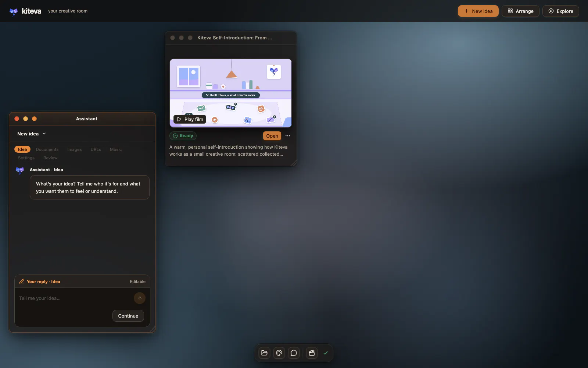Viewport: 588px width, 368px height.
Task: Click the Tell me your idea input field
Action: pyautogui.click(x=75, y=298)
